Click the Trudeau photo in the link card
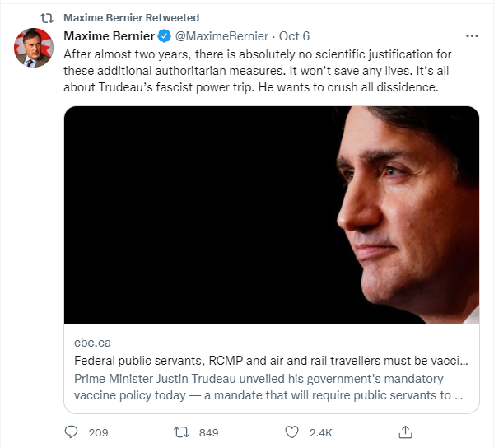The height and width of the screenshot is (448, 494). pos(271,214)
